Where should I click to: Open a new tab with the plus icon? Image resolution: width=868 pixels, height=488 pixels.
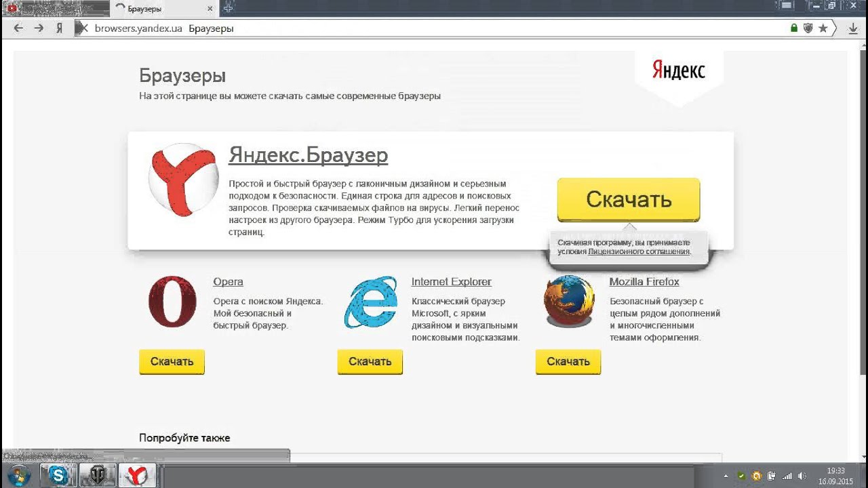(229, 7)
